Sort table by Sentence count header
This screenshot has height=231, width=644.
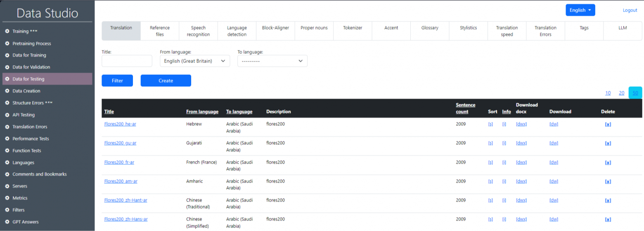466,108
